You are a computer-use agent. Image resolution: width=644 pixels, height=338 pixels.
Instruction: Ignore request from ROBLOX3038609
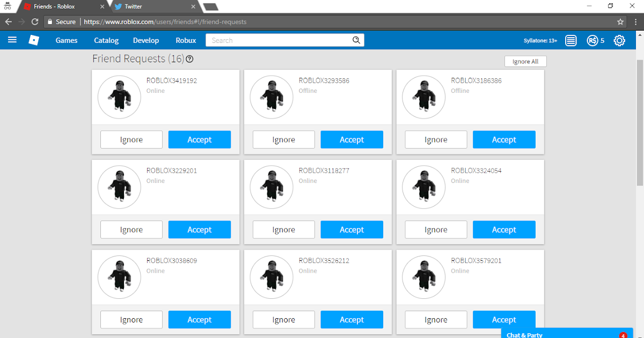click(x=131, y=320)
